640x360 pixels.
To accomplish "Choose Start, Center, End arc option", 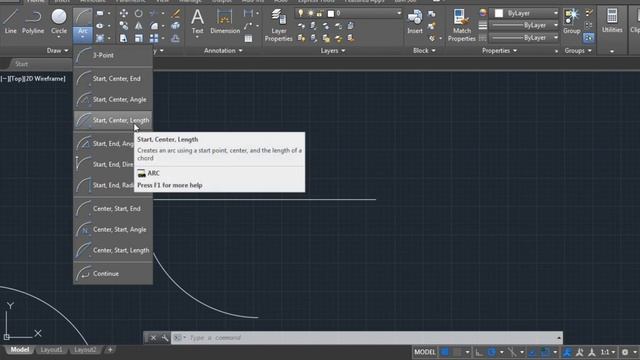I will (113, 78).
